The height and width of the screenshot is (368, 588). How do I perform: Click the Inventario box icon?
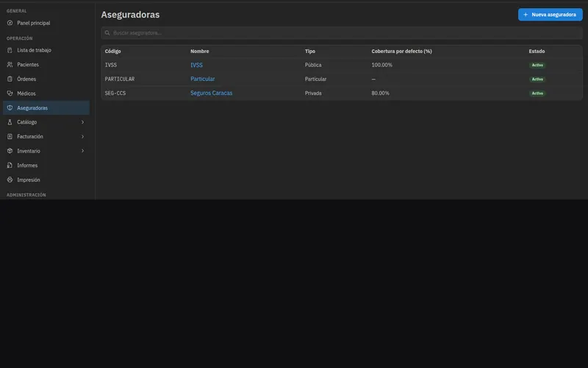(x=10, y=151)
